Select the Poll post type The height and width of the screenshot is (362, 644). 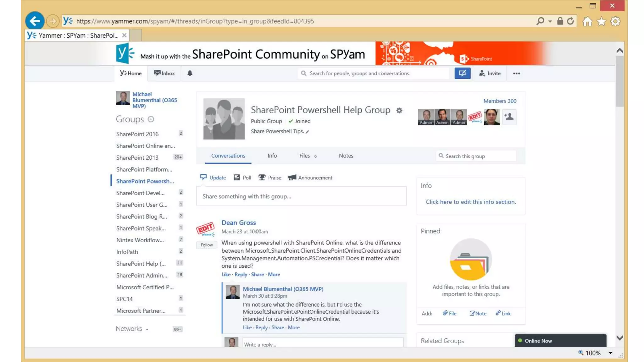point(242,178)
